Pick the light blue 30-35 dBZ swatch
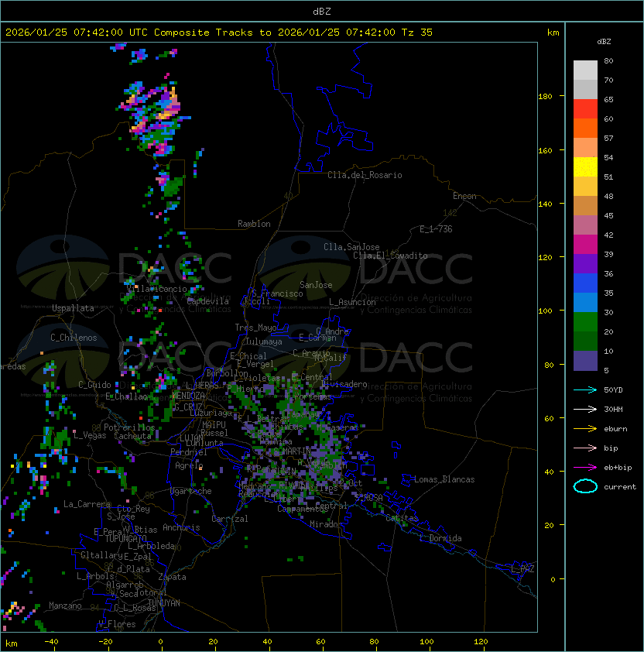This screenshot has height=652, width=644. coord(585,303)
